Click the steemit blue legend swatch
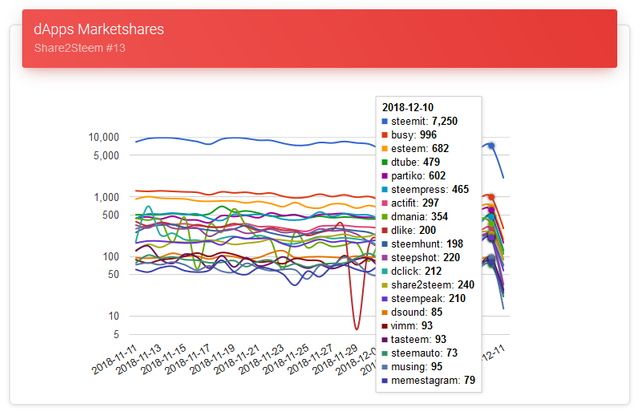This screenshot has height=416, width=640. click(384, 121)
